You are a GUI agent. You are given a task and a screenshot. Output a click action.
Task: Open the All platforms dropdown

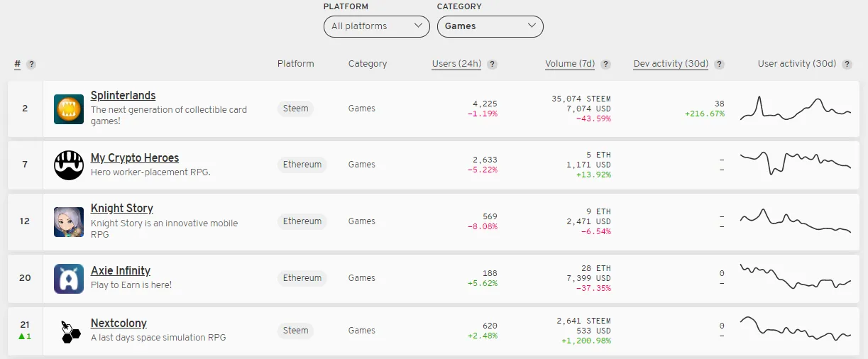pos(376,26)
